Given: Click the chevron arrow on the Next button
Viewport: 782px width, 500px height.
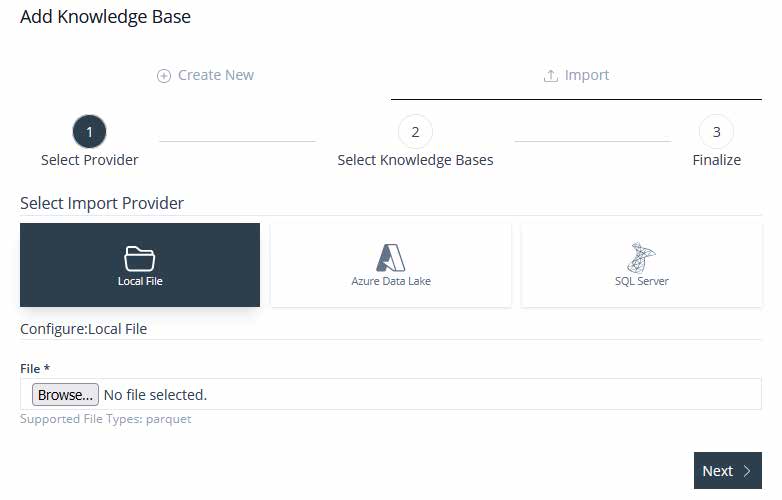Looking at the screenshot, I should click(747, 471).
